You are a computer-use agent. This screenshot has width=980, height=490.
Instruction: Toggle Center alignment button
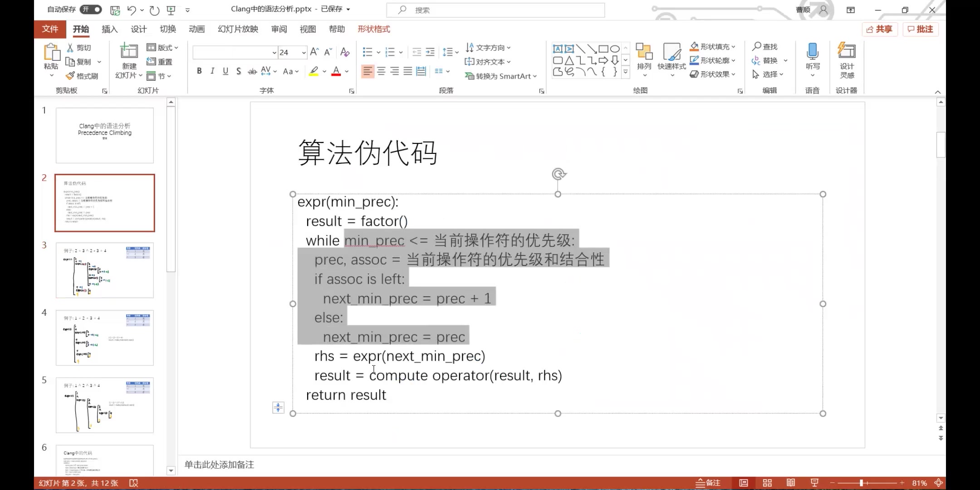381,71
